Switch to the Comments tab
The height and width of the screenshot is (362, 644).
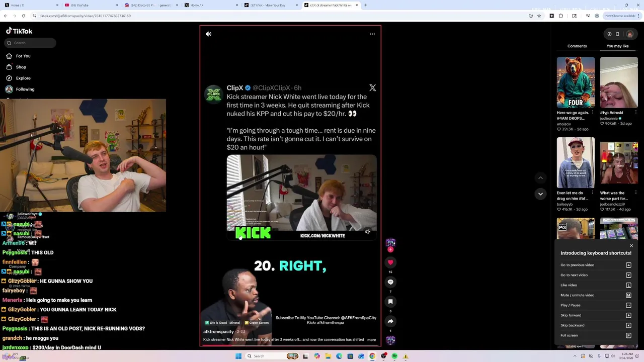[x=577, y=46]
